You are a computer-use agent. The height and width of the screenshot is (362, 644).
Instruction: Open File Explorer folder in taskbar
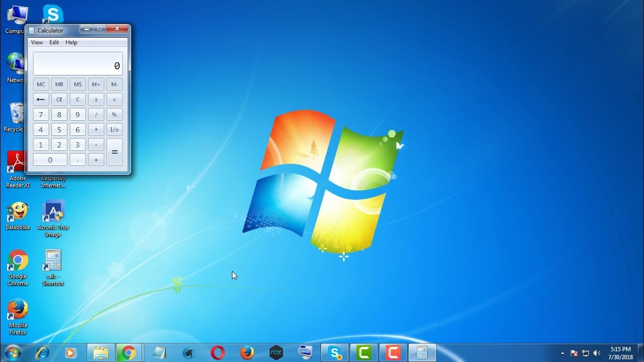pyautogui.click(x=101, y=353)
